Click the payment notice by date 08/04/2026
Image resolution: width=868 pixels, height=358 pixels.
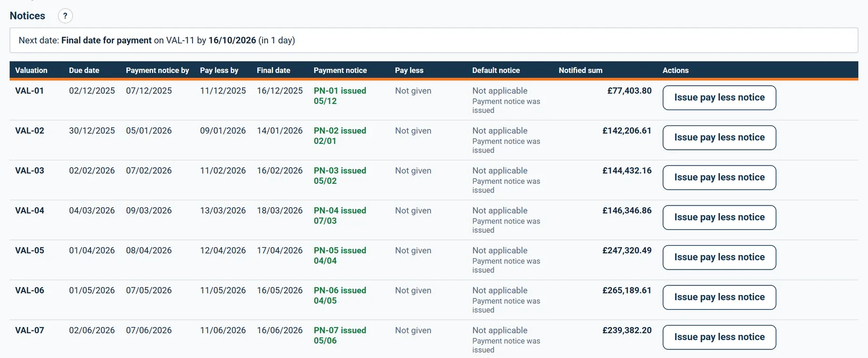coord(149,251)
